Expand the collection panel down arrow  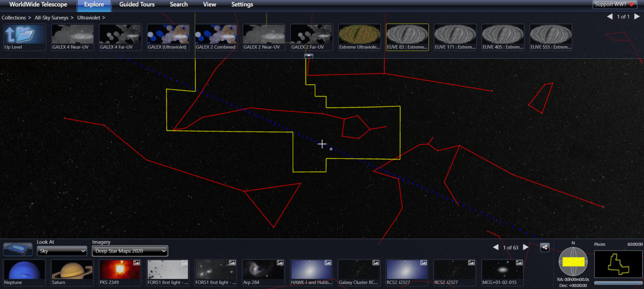pos(309,56)
